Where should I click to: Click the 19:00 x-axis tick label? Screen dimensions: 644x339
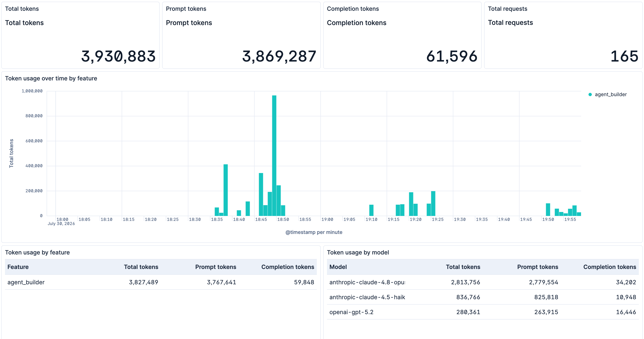(327, 219)
